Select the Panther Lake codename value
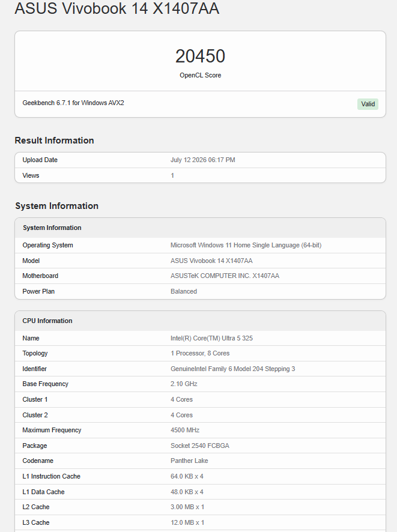Screen dimensions: 397x532 tap(189, 461)
